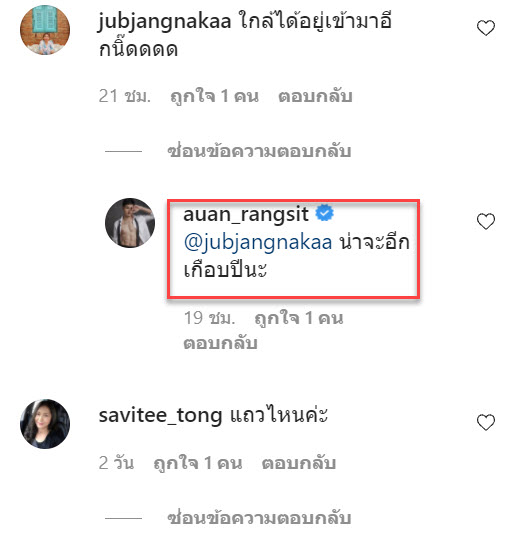Reply to savitee_tong via ตอบกลับ
Screen dimensions: 514x547
[299, 463]
